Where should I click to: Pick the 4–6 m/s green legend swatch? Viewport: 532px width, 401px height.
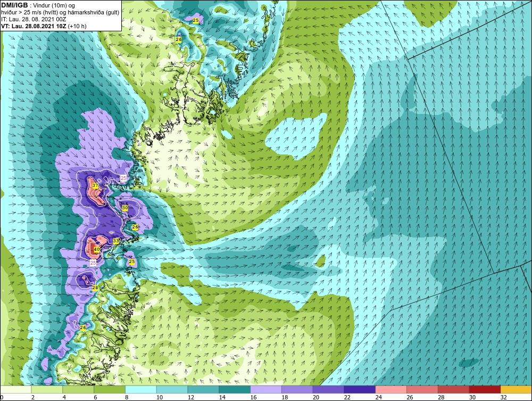(78, 389)
